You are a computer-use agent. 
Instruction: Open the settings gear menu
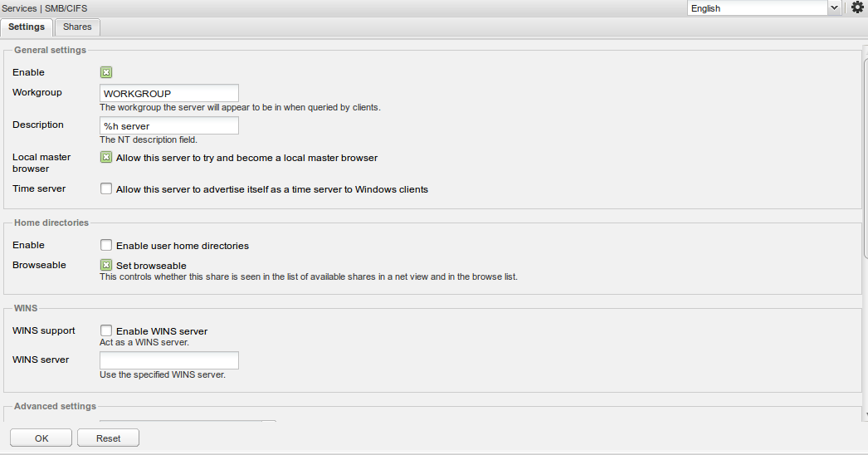857,7
